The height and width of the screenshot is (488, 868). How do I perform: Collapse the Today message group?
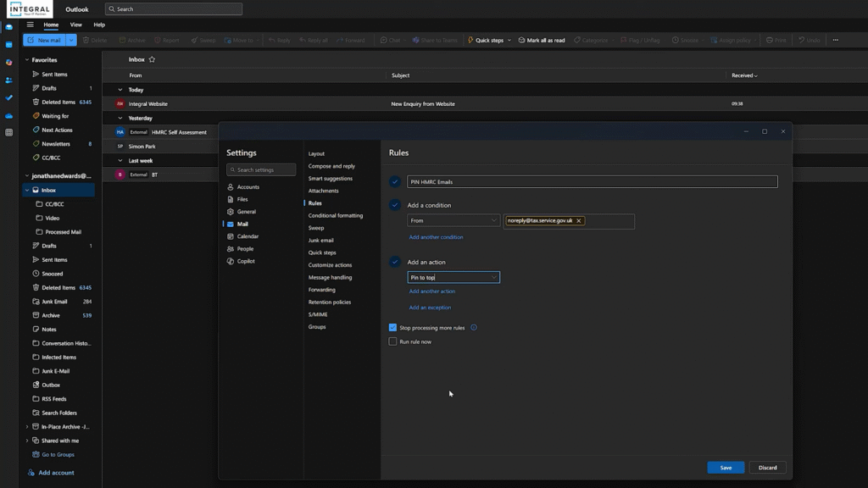(120, 90)
